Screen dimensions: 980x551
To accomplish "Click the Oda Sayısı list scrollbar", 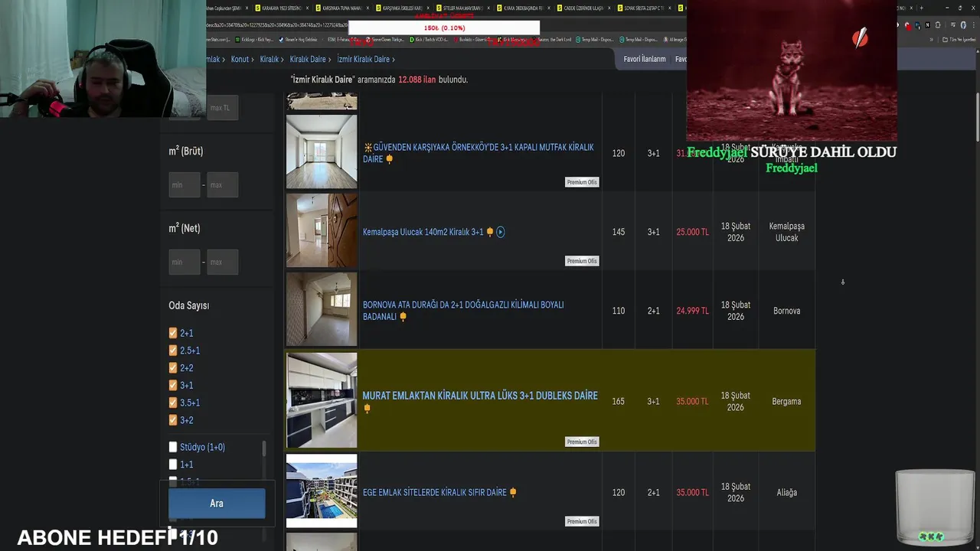I will point(264,448).
